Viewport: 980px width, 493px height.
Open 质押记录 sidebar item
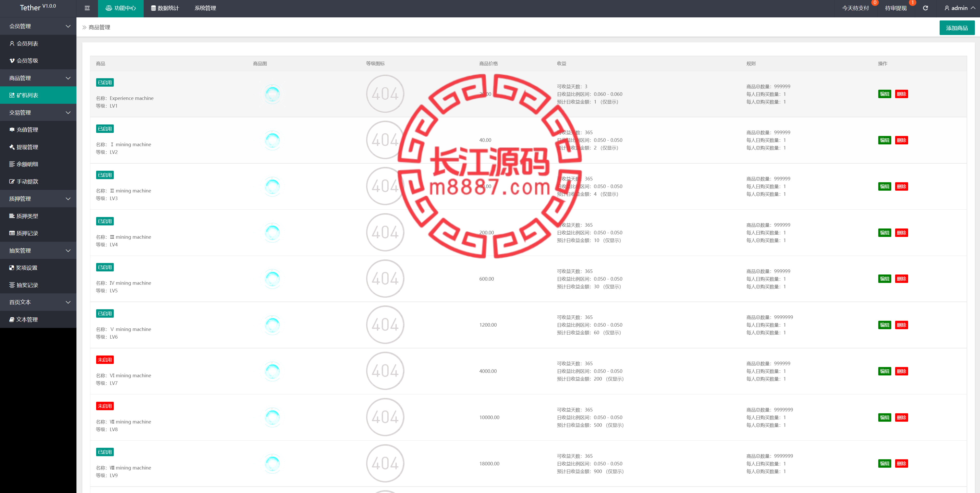coord(38,233)
